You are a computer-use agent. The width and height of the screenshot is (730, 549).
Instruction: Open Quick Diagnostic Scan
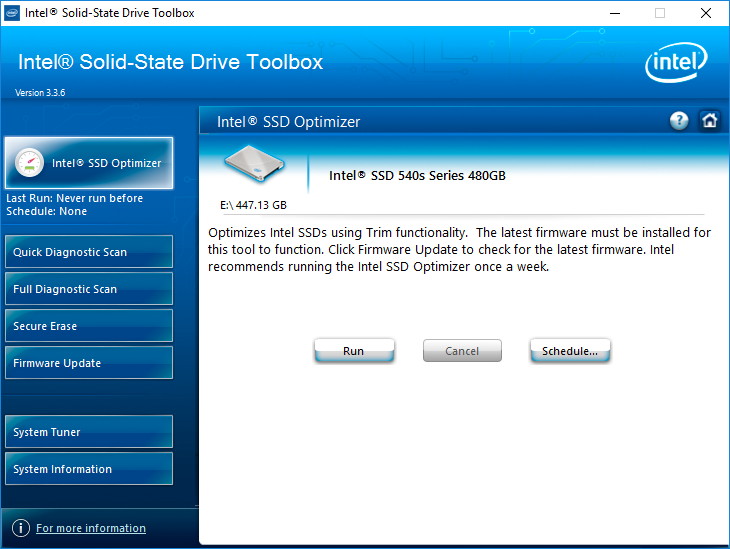coord(89,252)
